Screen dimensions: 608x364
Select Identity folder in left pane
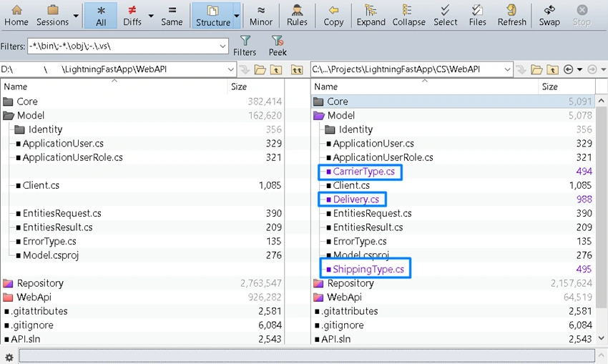pos(142,129)
